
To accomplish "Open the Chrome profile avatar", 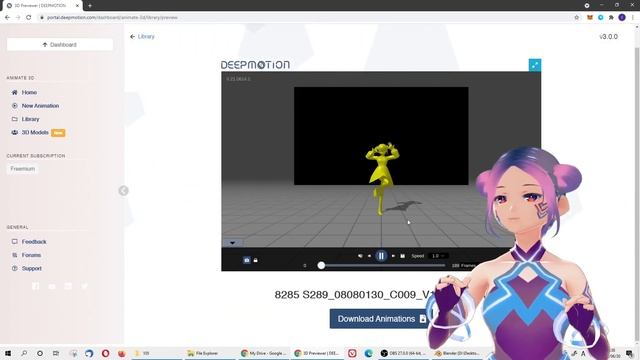I will (x=622, y=18).
